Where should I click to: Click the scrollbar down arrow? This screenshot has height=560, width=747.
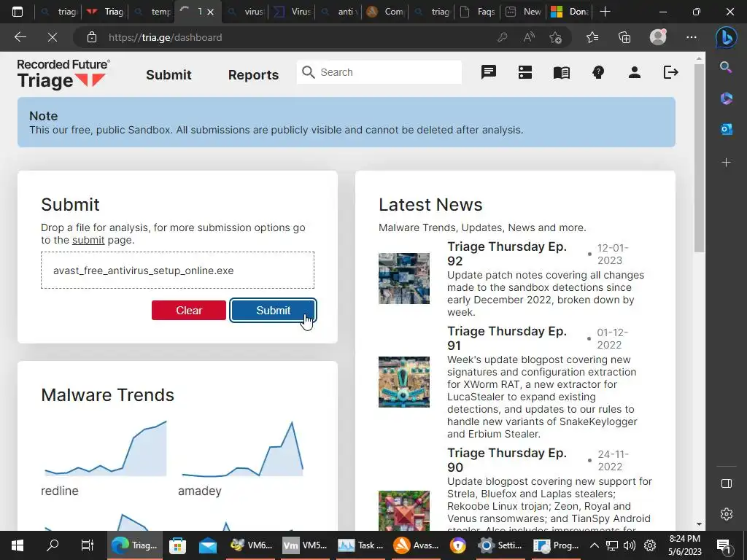click(x=699, y=524)
